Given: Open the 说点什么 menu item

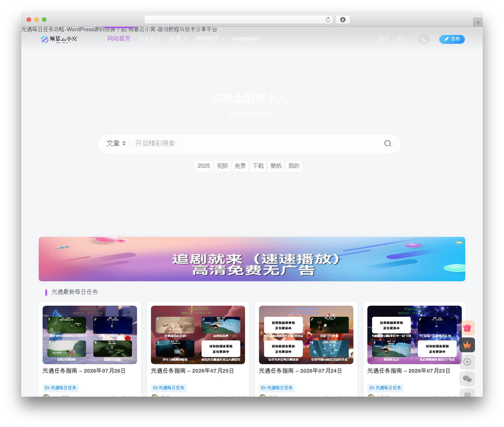Looking at the screenshot, I should [x=150, y=39].
